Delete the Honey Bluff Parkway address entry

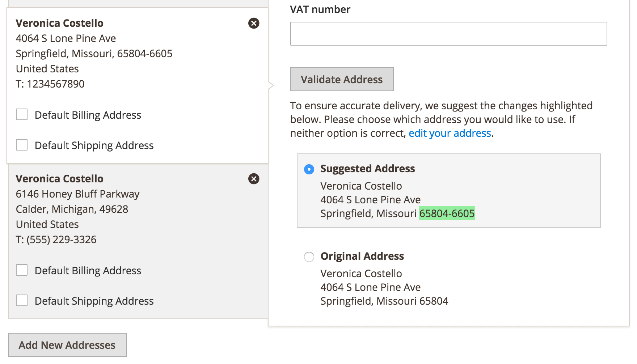(254, 179)
